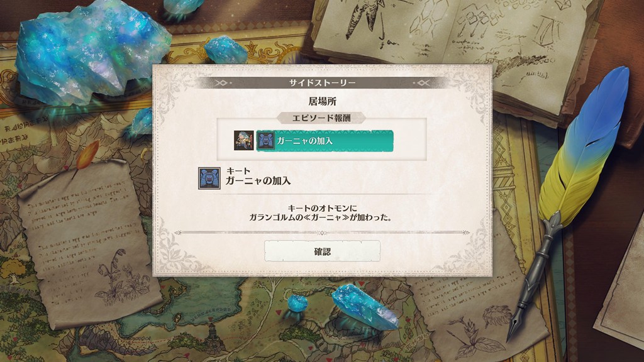Click the ガーニャの加入 text under キート
This screenshot has width=644, height=362.
click(x=258, y=180)
